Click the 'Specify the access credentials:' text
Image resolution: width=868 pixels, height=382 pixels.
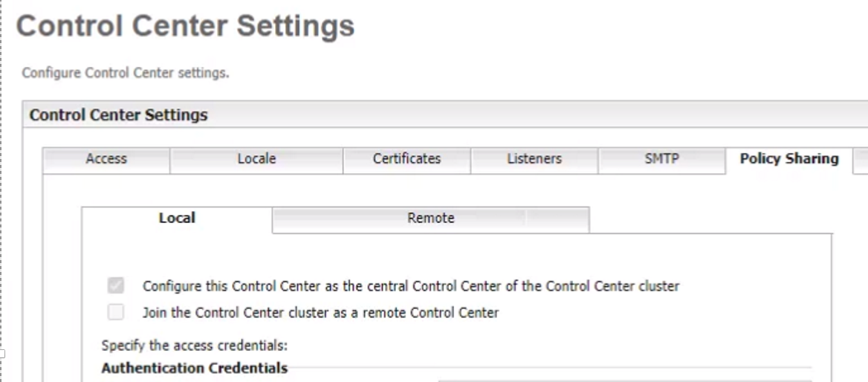tap(194, 346)
